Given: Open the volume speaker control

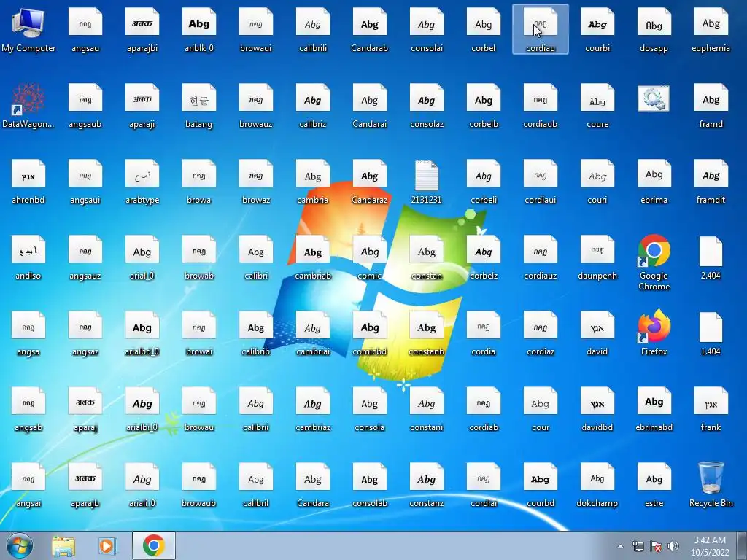Looking at the screenshot, I should click(673, 546).
